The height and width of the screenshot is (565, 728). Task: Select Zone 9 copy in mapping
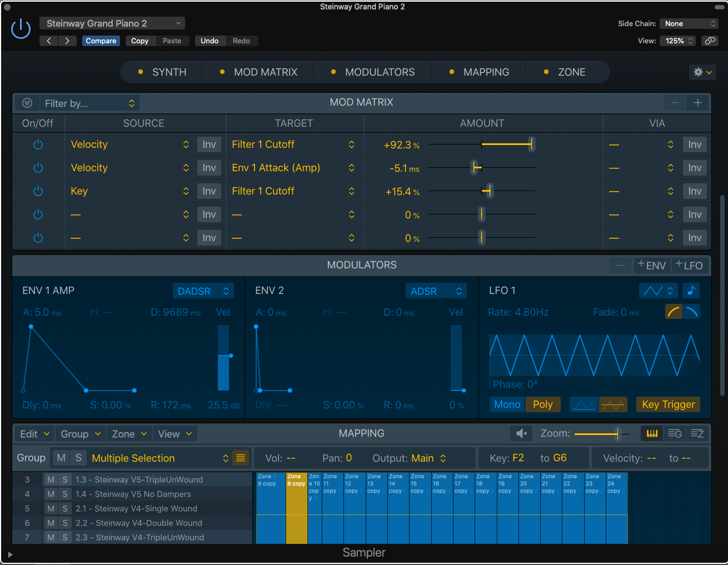click(x=296, y=508)
